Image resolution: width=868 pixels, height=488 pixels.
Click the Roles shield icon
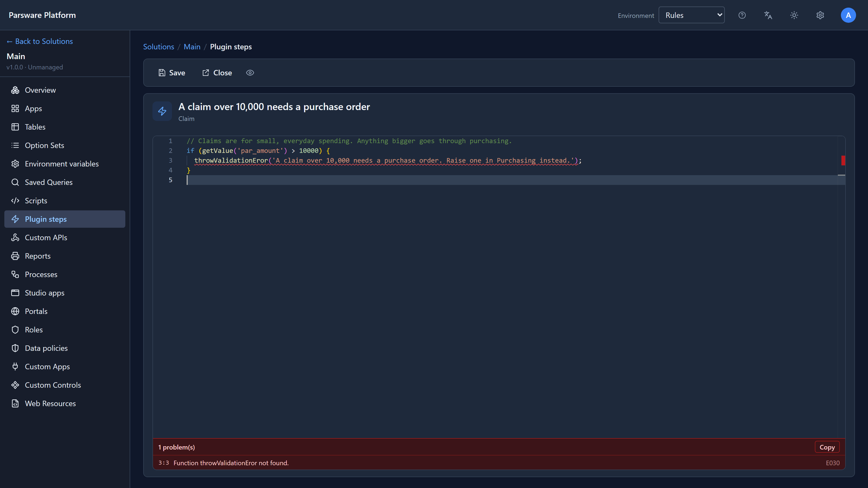pyautogui.click(x=15, y=330)
